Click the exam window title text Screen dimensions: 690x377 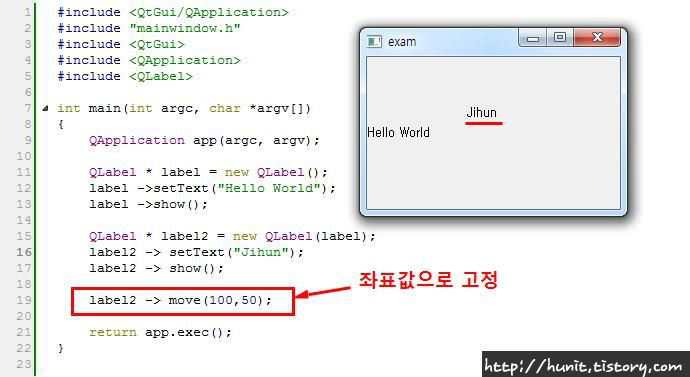click(x=402, y=42)
